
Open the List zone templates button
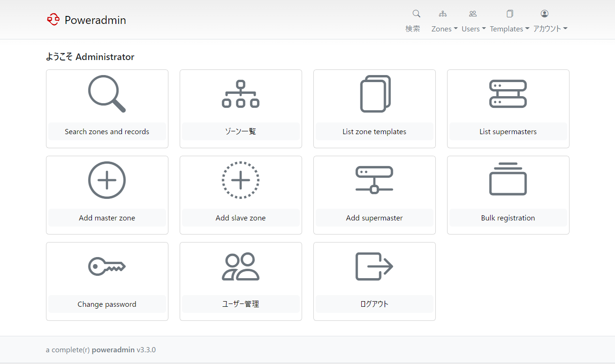[x=374, y=131]
